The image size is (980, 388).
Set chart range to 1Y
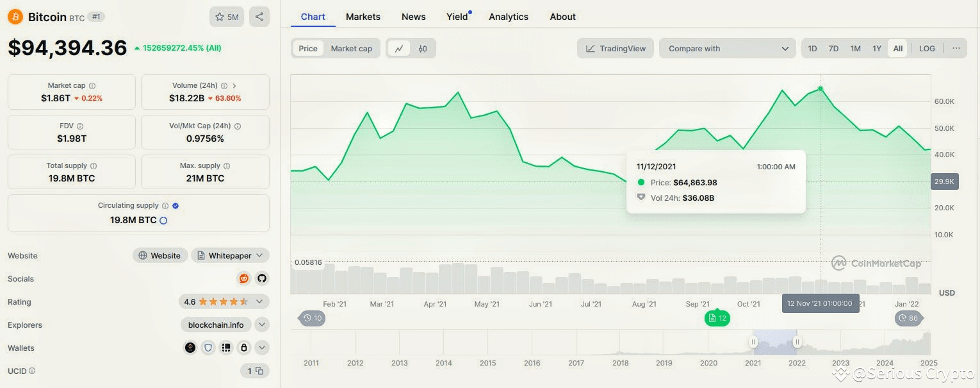coord(877,49)
